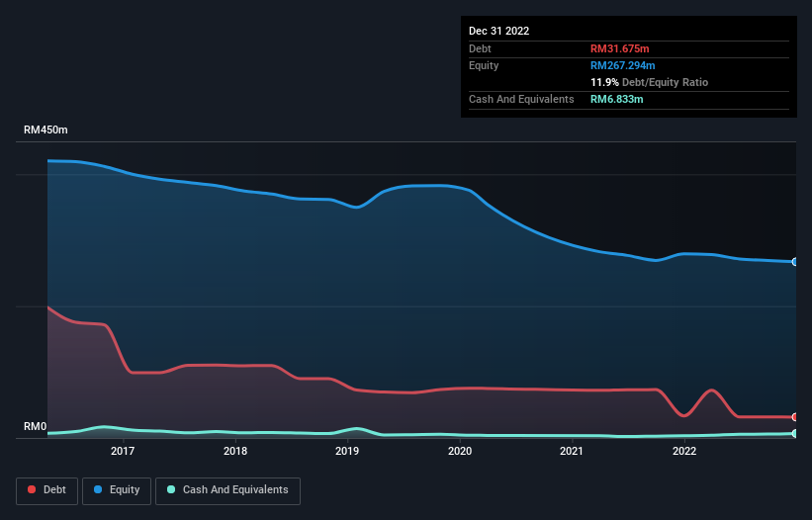Click the tooltip Equity row label
This screenshot has height=520, width=812.
pos(484,65)
